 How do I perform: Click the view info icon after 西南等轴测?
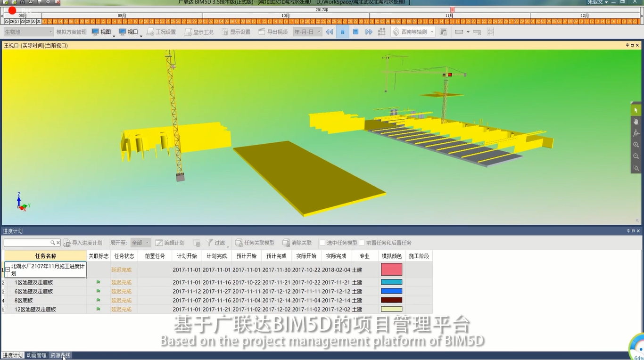[x=444, y=32]
